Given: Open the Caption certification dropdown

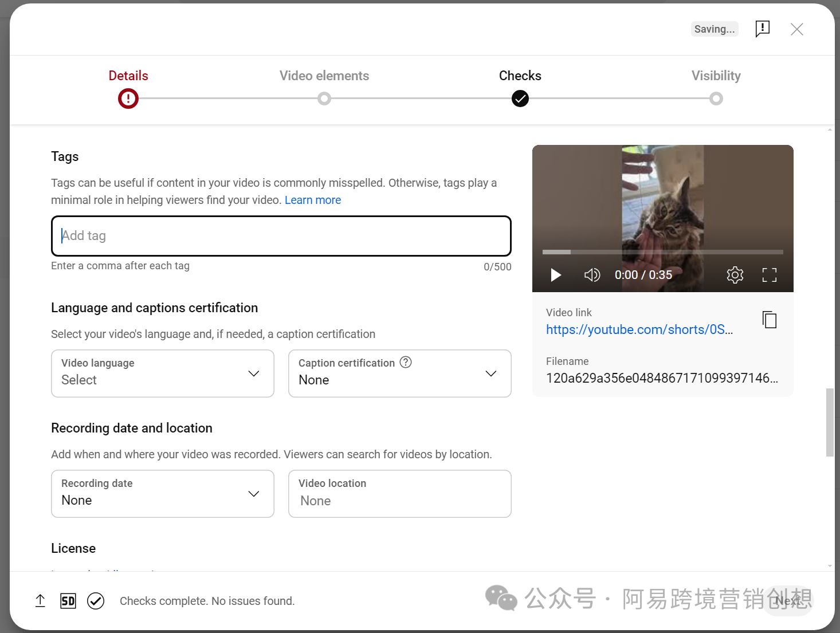Looking at the screenshot, I should [x=399, y=373].
